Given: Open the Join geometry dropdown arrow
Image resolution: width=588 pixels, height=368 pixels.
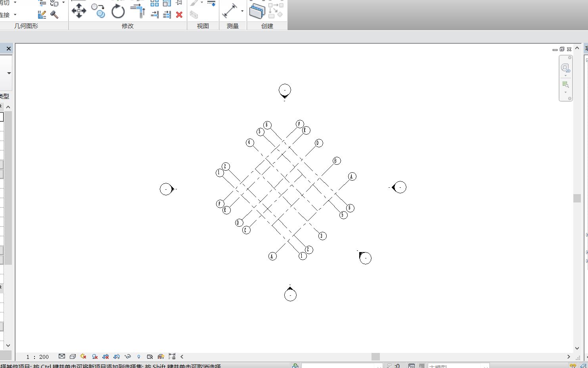Looking at the screenshot, I should (15, 15).
